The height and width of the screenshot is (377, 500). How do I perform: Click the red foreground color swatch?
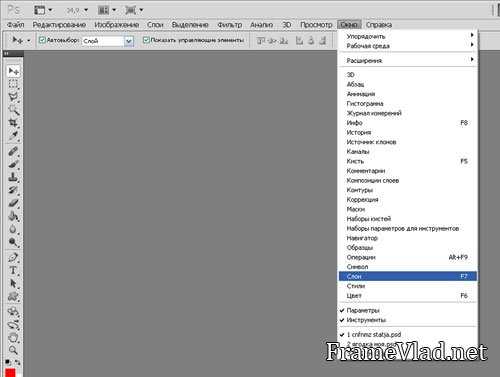pyautogui.click(x=10, y=373)
